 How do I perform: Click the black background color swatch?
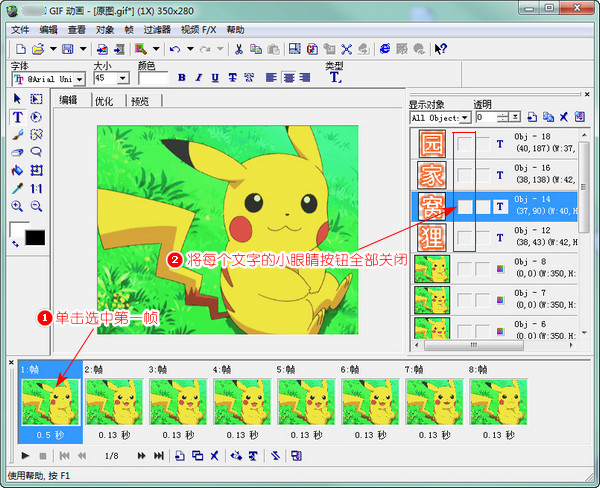point(35,238)
